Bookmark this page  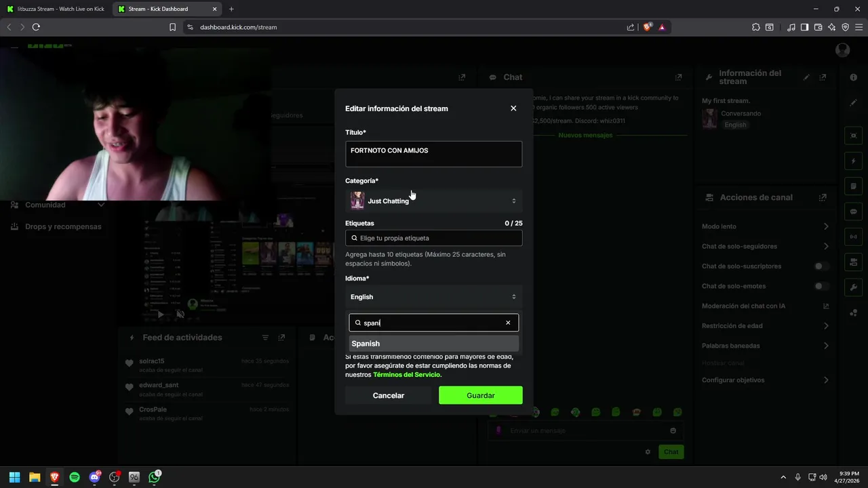coord(172,27)
